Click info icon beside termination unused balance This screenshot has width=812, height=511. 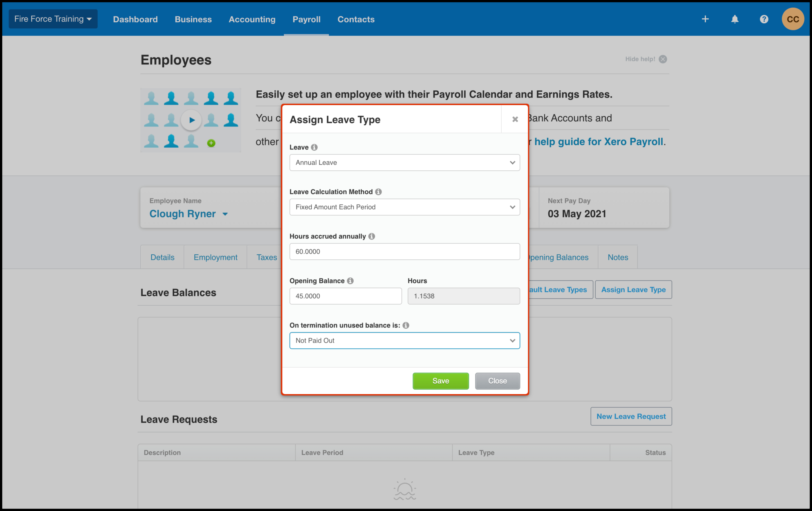(406, 325)
